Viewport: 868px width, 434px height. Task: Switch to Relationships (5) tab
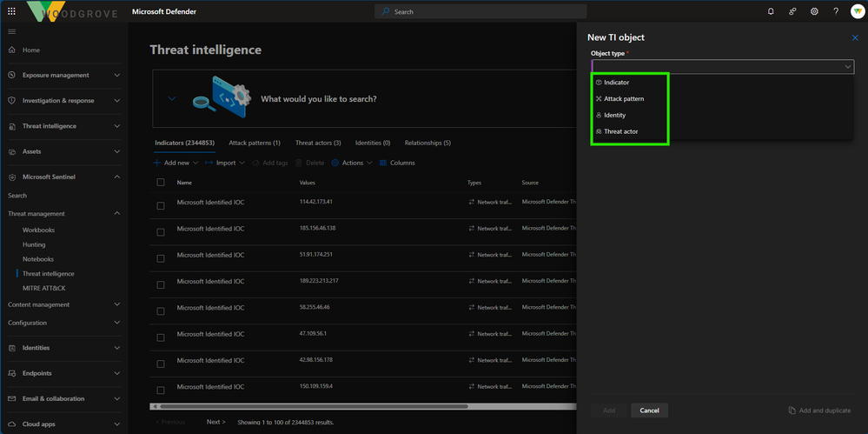(427, 143)
